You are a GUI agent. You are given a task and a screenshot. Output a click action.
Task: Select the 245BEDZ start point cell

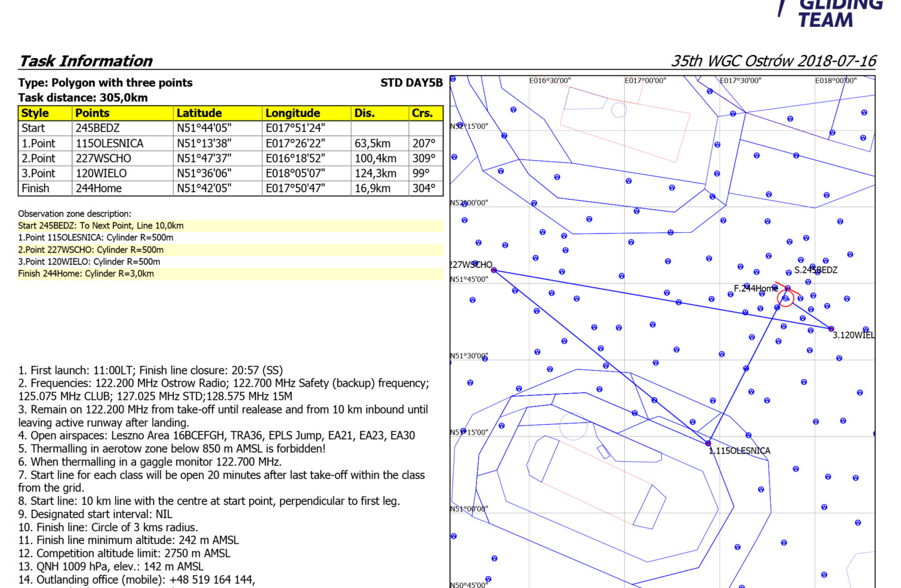coord(98,128)
